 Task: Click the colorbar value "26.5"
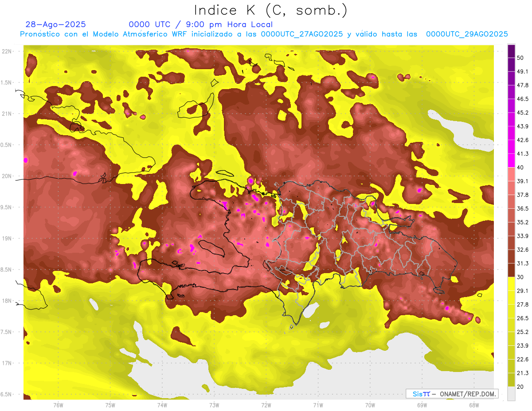coord(523,318)
